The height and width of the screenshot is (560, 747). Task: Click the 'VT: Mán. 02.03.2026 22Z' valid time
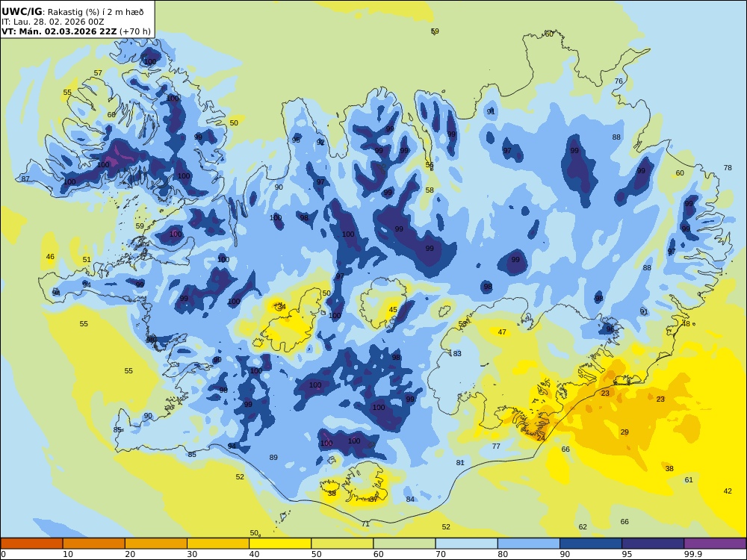59,31
